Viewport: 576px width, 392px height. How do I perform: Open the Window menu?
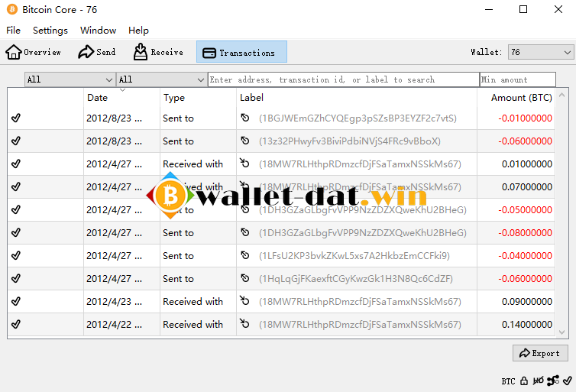pyautogui.click(x=98, y=31)
